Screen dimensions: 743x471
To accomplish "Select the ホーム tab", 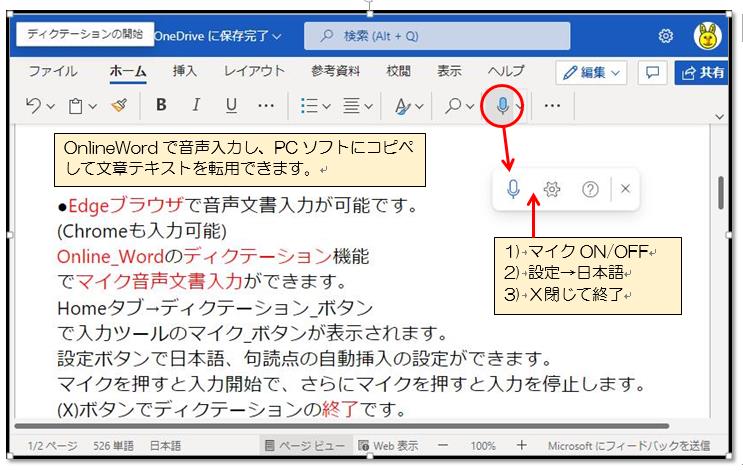I will (x=128, y=71).
